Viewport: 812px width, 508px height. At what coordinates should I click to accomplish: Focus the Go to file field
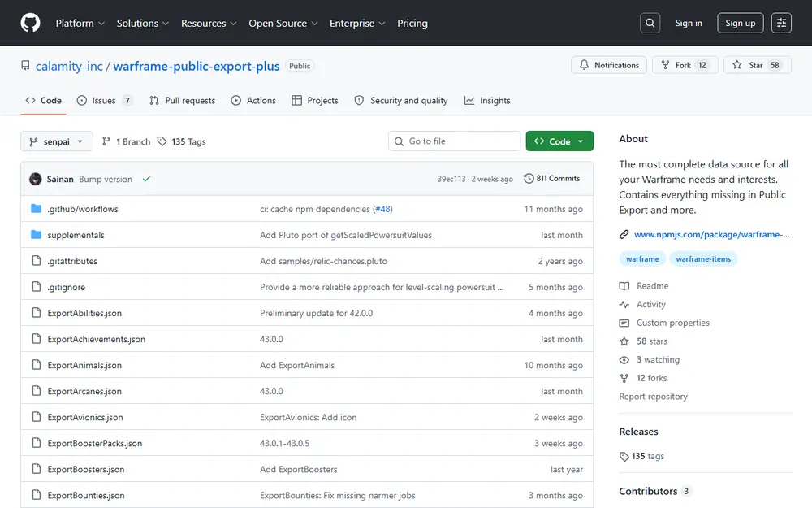coord(454,141)
